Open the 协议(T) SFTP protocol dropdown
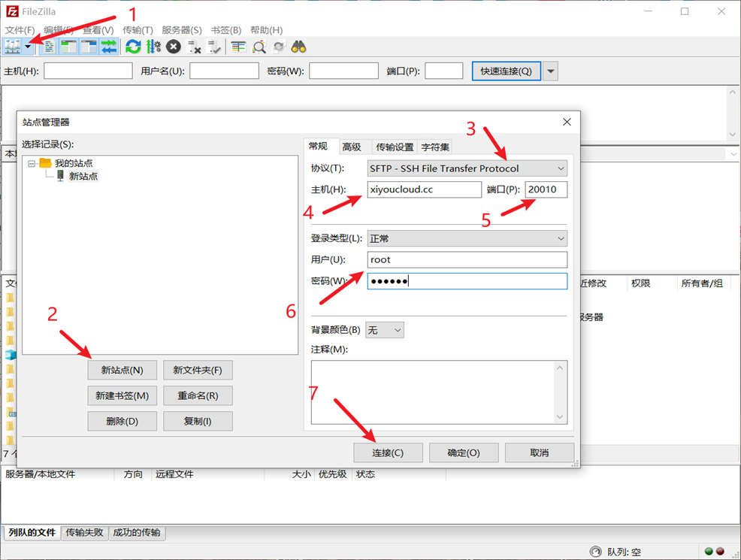Image resolution: width=741 pixels, height=560 pixels. pyautogui.click(x=467, y=168)
